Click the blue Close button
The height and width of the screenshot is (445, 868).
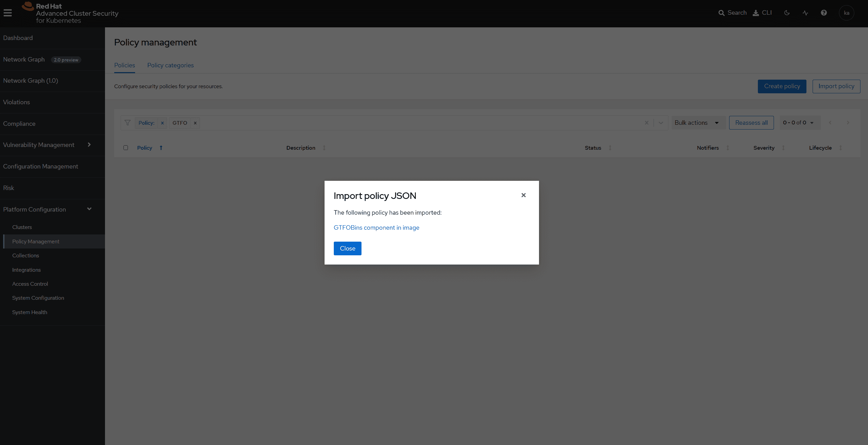tap(347, 248)
